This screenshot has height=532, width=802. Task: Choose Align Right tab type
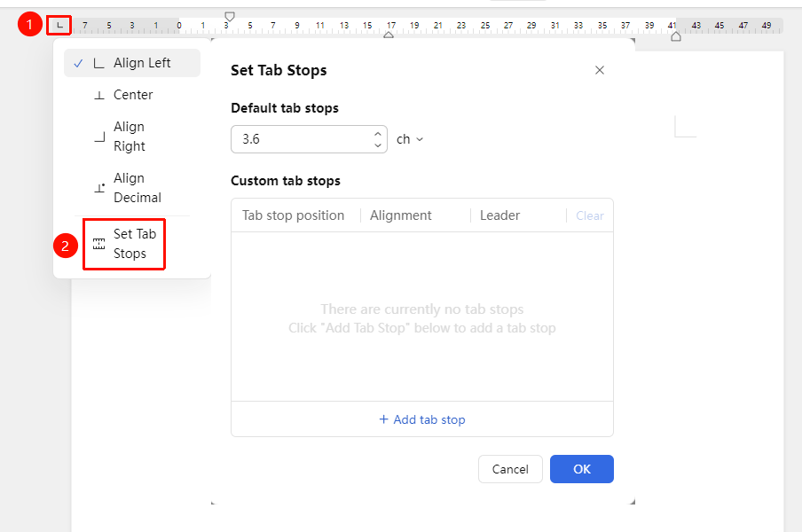pyautogui.click(x=132, y=137)
